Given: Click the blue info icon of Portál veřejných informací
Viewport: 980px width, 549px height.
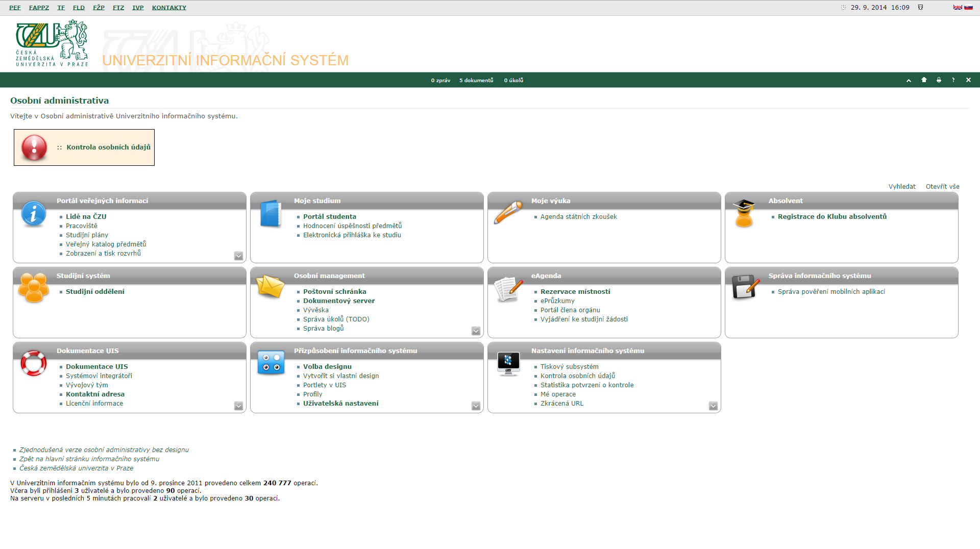Looking at the screenshot, I should click(34, 214).
